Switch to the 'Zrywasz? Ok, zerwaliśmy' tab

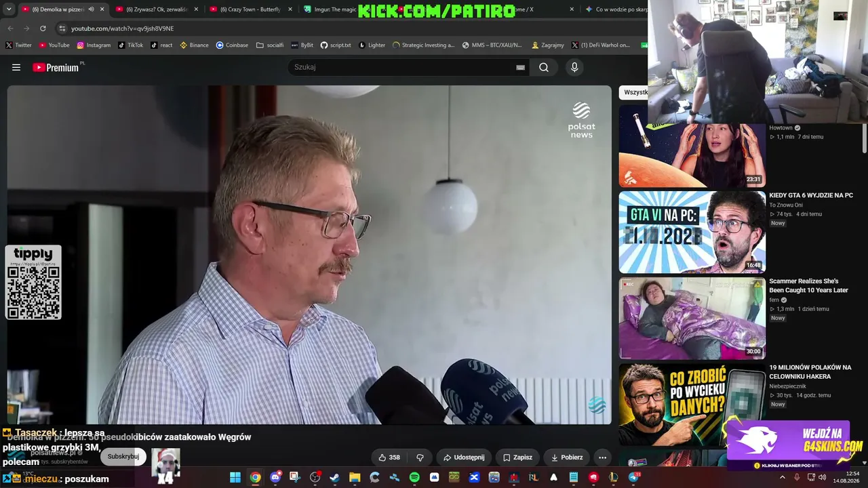coord(156,9)
